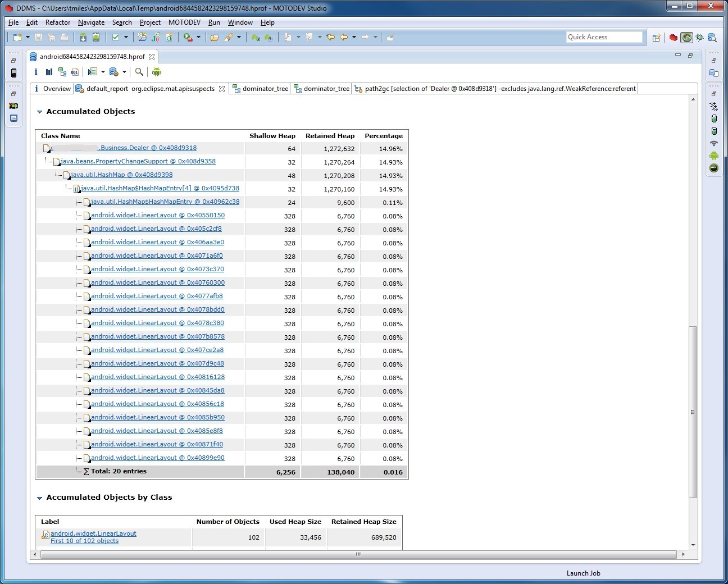Select the default_report suspects tab

click(x=151, y=89)
